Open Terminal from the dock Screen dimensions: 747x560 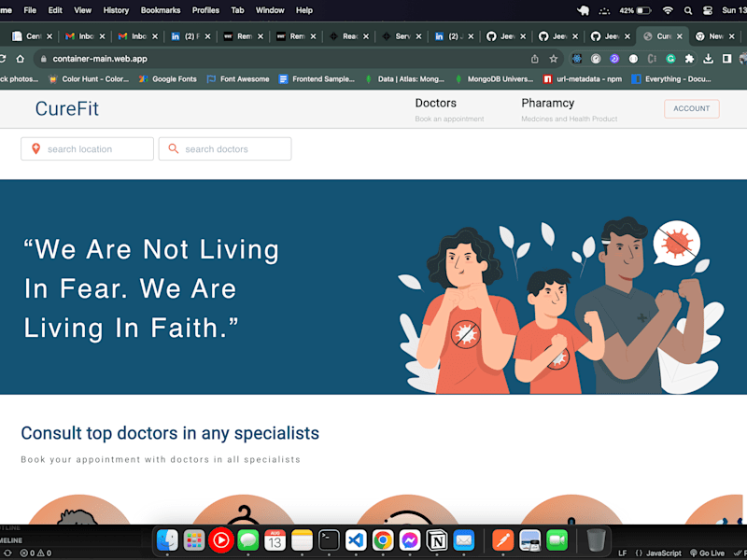point(329,540)
